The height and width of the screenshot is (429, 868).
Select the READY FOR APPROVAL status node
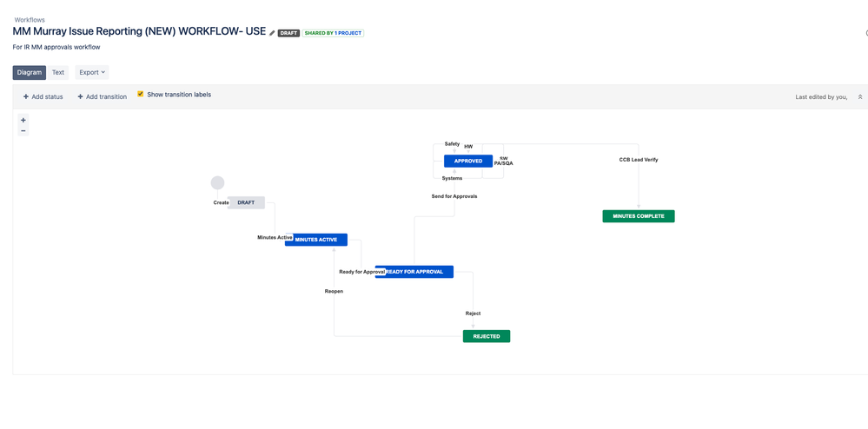pos(414,272)
